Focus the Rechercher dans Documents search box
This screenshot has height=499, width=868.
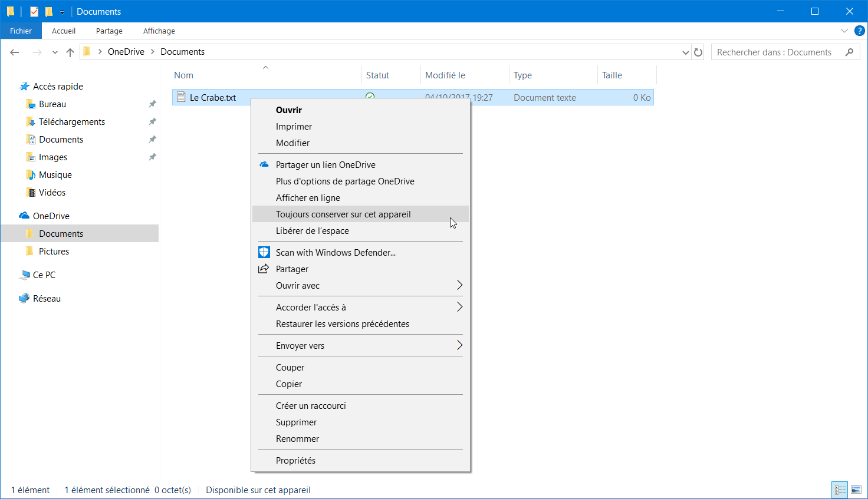pos(785,52)
